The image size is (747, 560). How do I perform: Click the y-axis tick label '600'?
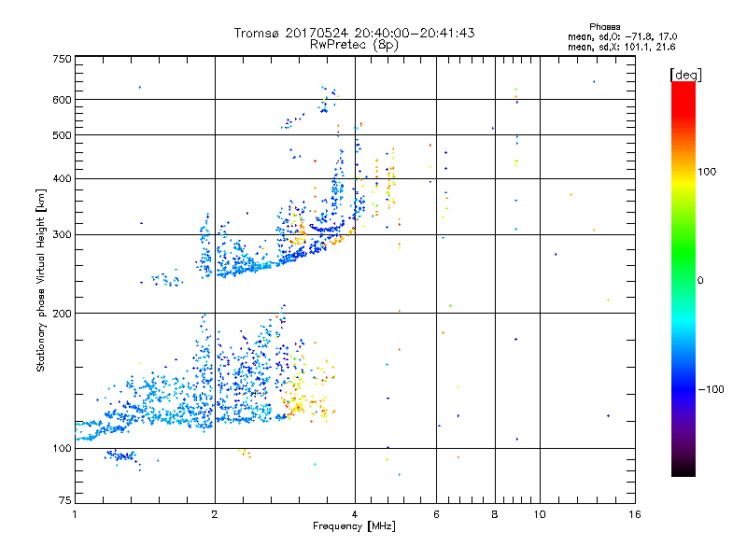pos(62,100)
